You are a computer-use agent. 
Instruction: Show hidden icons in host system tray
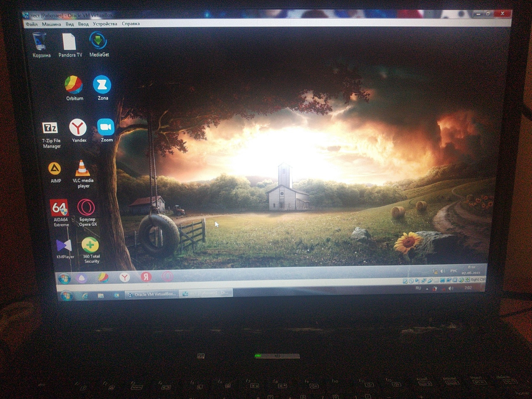click(x=427, y=288)
